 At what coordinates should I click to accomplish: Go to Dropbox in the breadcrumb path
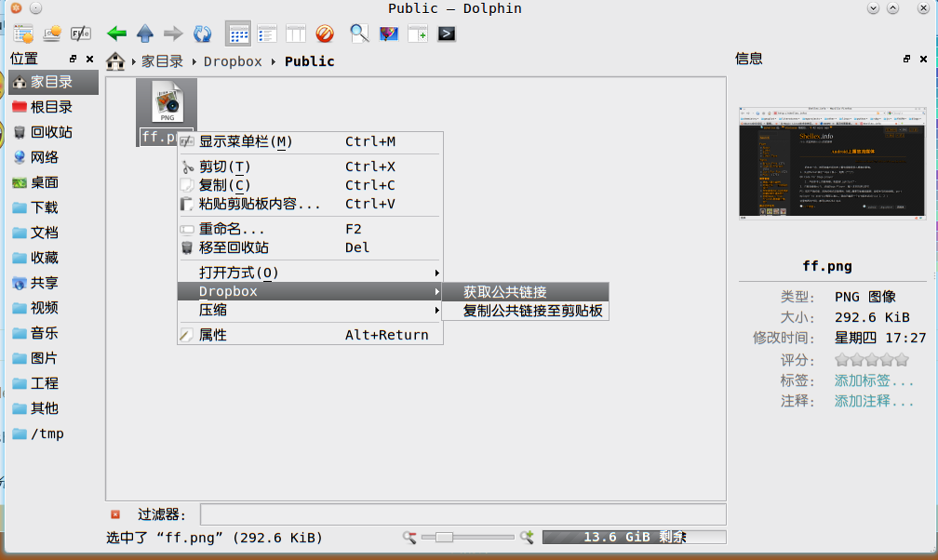[x=233, y=61]
